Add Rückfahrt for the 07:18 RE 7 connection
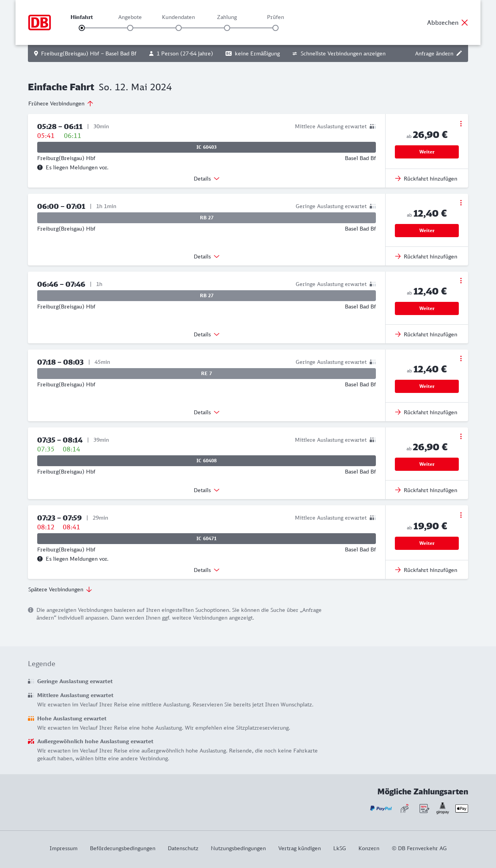 click(x=426, y=412)
